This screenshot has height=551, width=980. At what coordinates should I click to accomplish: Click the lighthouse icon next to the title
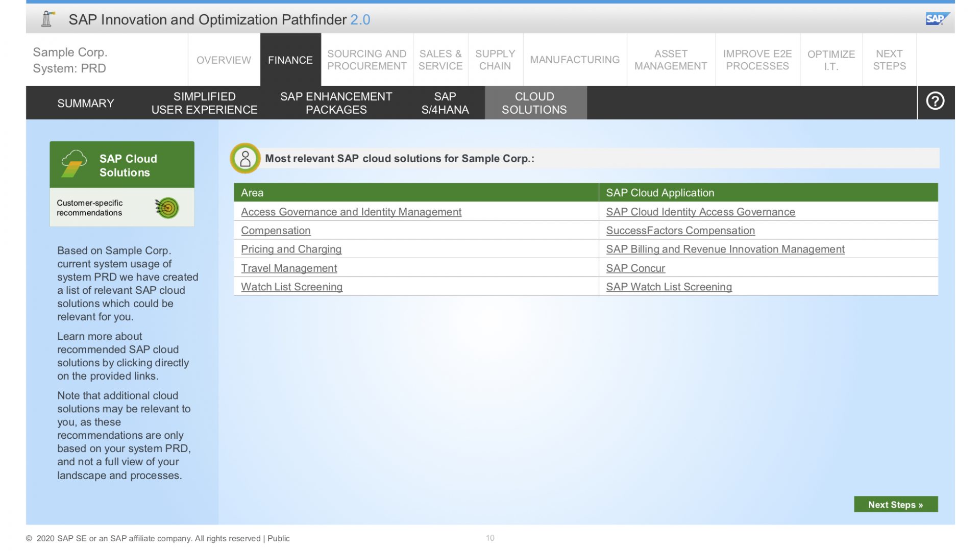coord(47,18)
